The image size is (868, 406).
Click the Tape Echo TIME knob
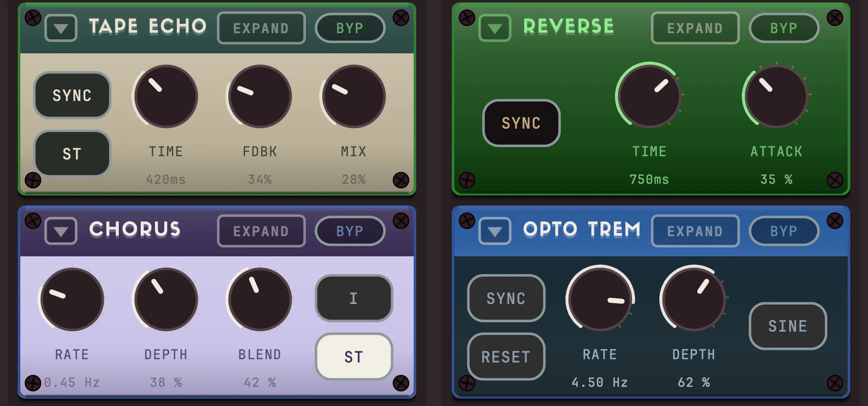click(x=166, y=96)
